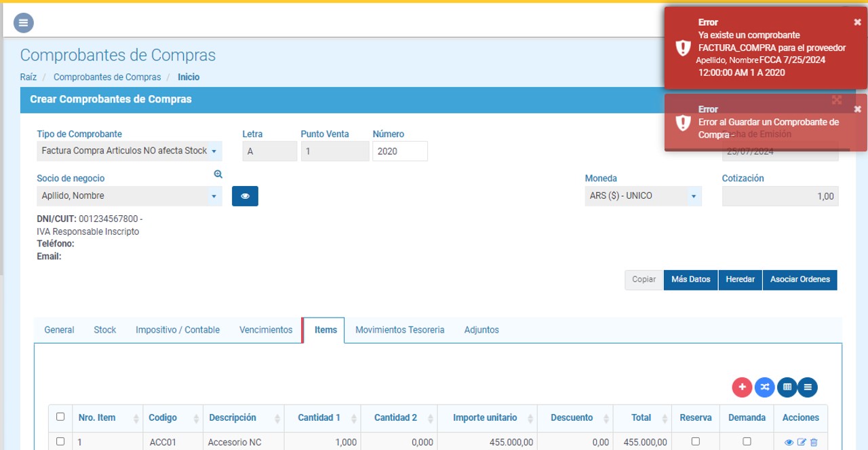Toggle the select-all checkbox in table header
Screen dimensions: 868x450
pyautogui.click(x=60, y=417)
